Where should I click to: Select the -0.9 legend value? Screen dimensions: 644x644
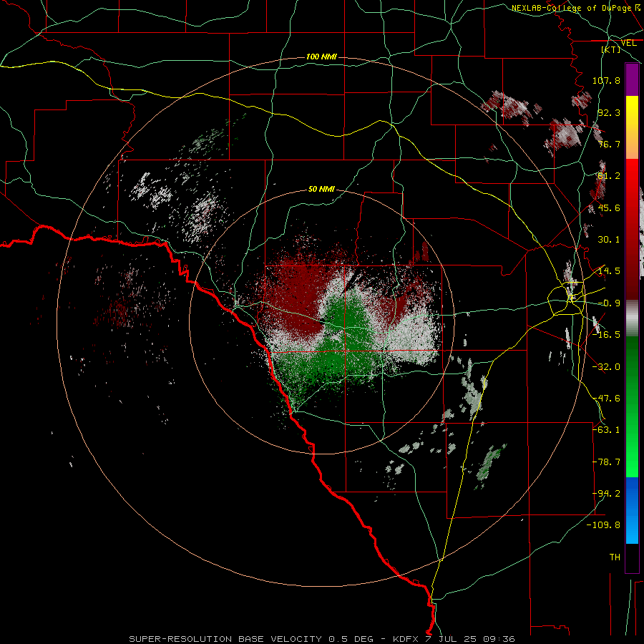tap(609, 303)
